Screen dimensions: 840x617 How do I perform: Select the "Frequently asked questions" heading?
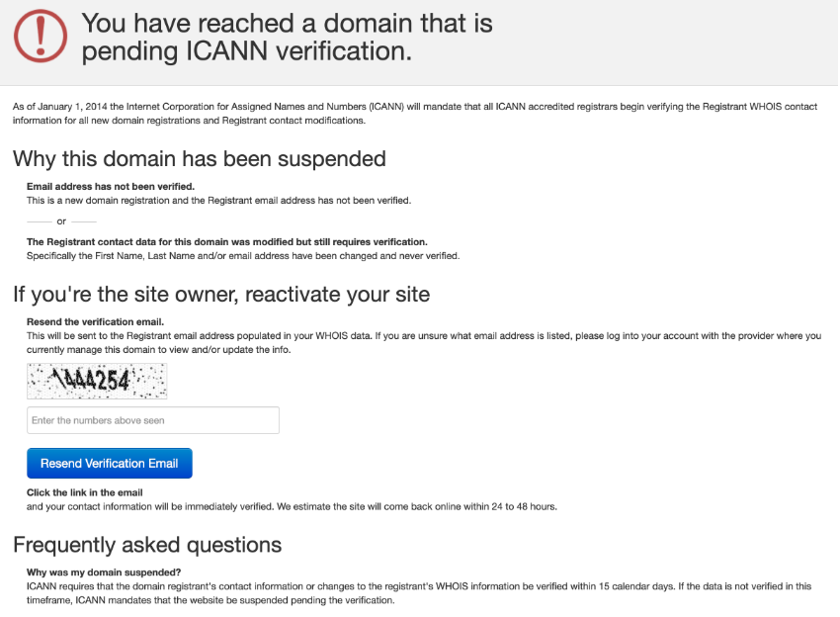(x=147, y=545)
